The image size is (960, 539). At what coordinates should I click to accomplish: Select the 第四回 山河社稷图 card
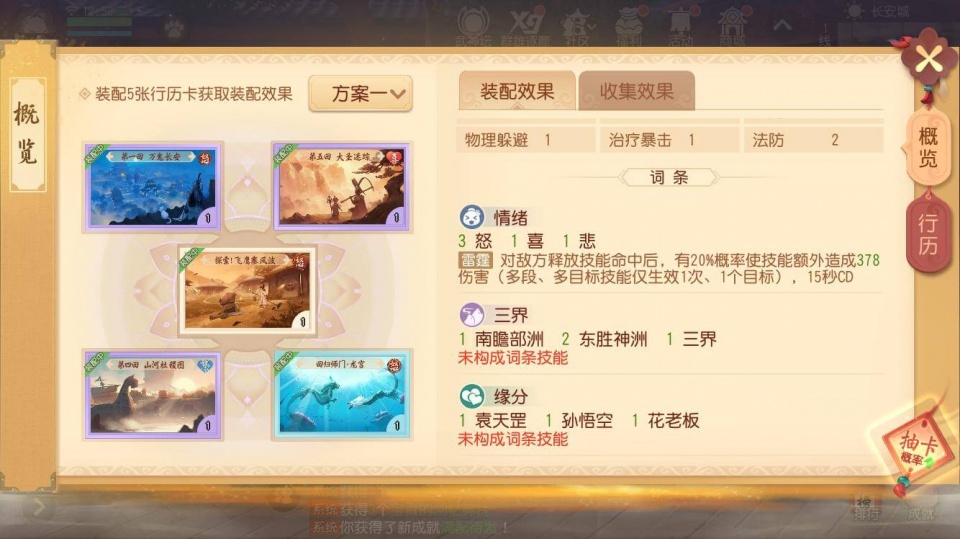[152, 395]
